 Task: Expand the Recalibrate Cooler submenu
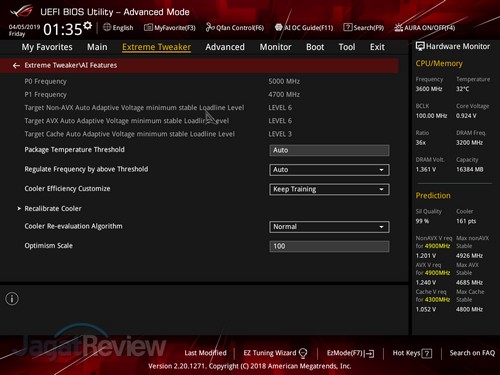click(x=53, y=209)
